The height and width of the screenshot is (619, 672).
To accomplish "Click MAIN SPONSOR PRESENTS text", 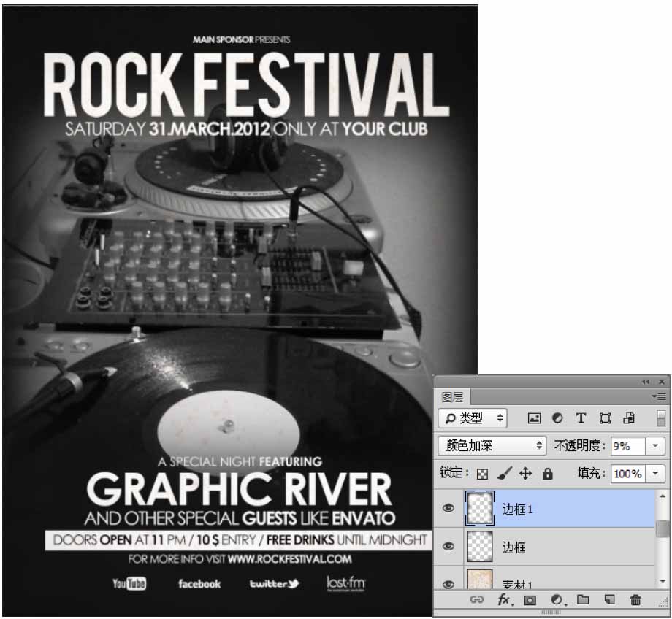I will point(241,40).
